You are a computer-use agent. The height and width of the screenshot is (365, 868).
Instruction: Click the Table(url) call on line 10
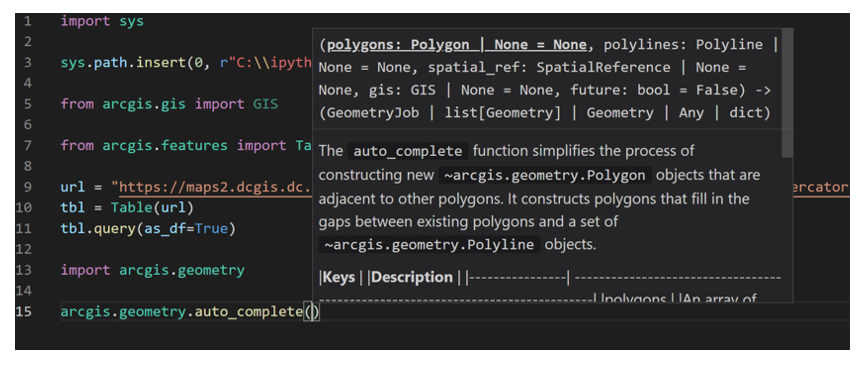[x=152, y=208]
